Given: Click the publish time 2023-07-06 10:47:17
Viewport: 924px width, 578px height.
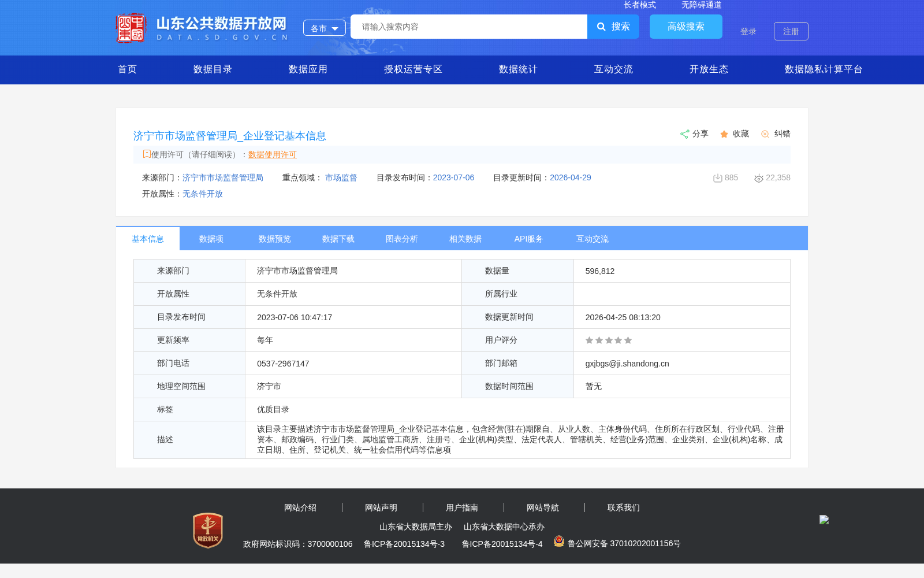Looking at the screenshot, I should [x=295, y=317].
